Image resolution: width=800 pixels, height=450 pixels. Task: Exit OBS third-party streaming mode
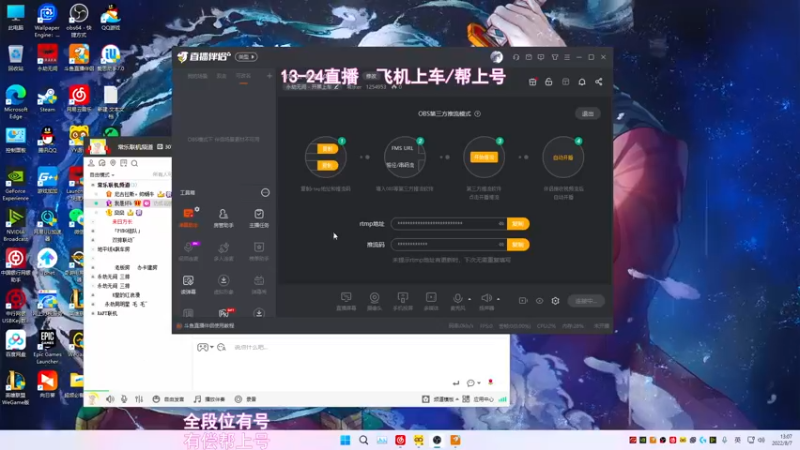point(588,114)
